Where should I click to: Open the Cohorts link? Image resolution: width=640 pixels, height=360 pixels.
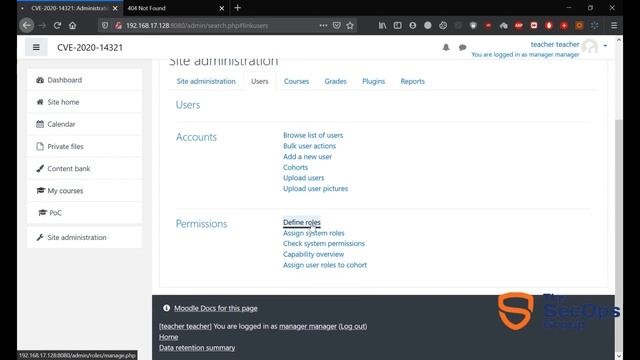point(296,167)
